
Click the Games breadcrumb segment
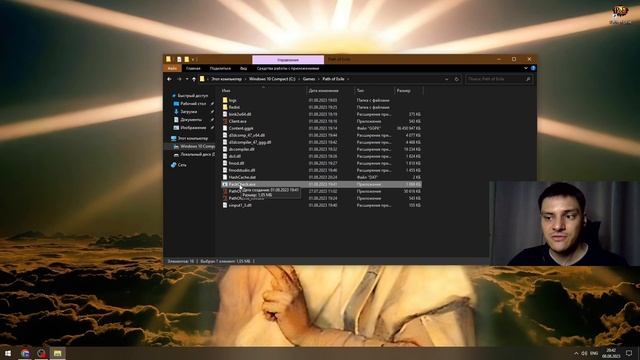click(309, 79)
